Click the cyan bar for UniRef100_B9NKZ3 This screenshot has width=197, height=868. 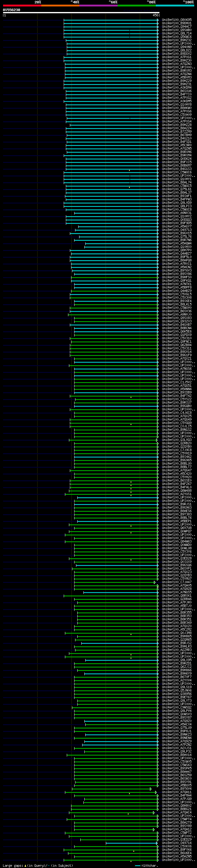(122, 734)
